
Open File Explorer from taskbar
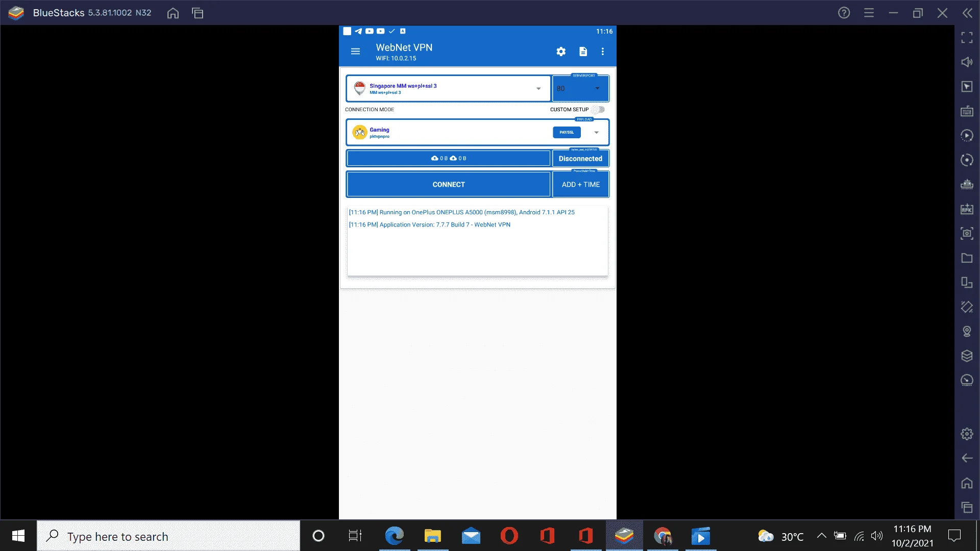click(432, 536)
